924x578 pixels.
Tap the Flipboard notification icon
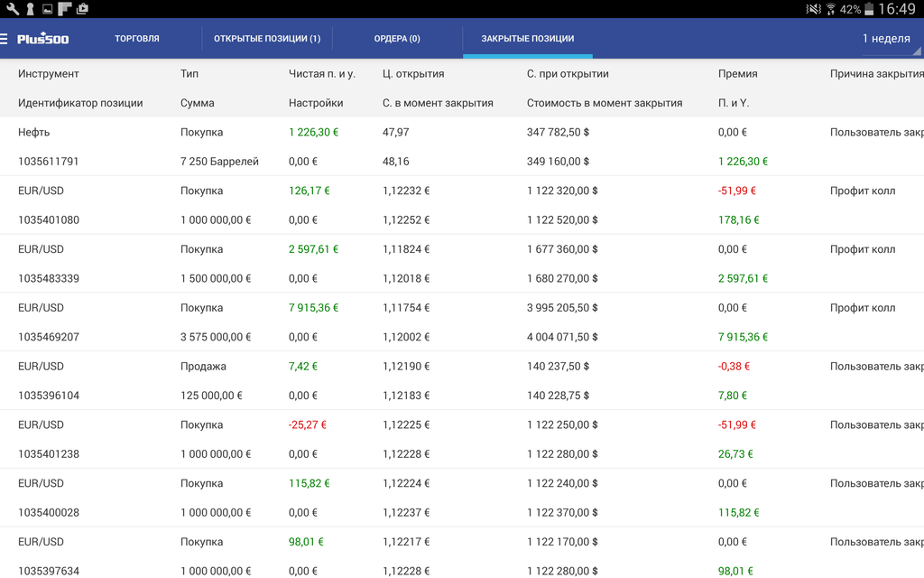tap(64, 9)
